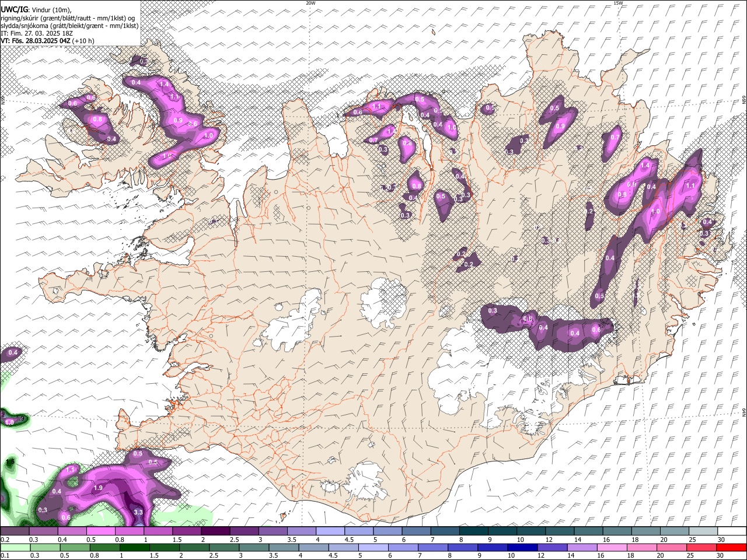Click the '3.3' precipitation value on the map
Viewport: 747px width, 560px height.
(138, 512)
